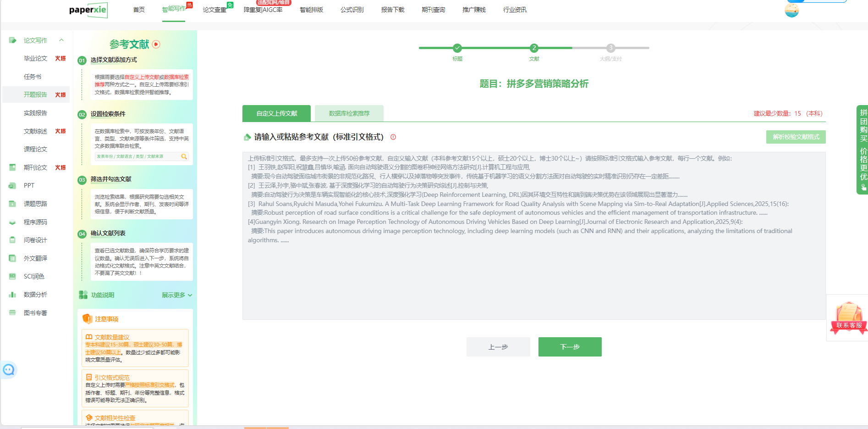Open 论文查重 in top navigation
Viewport: 868px width, 429px height.
pyautogui.click(x=214, y=10)
